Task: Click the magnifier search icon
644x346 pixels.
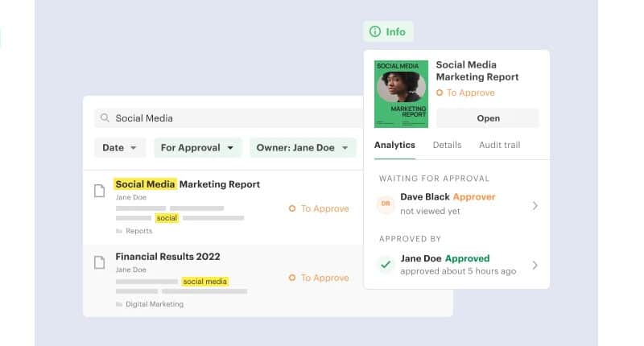Action: (x=105, y=118)
